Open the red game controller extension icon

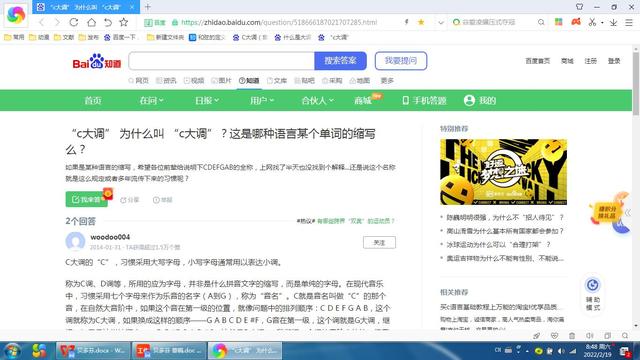pyautogui.click(x=576, y=22)
